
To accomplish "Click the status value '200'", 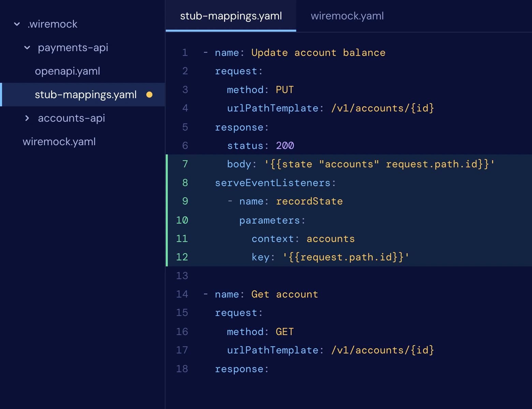I will (x=285, y=146).
